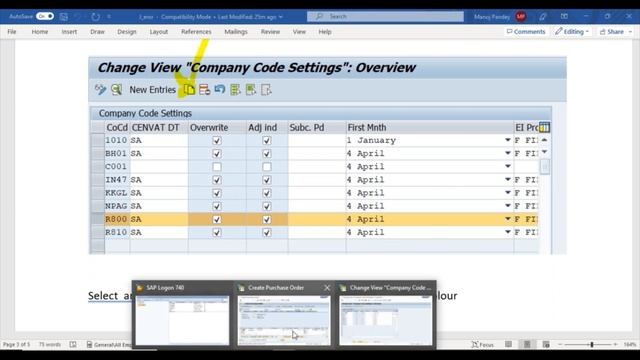This screenshot has height=360, width=640.
Task: Click the SAP display/change toggle icon
Action: pos(100,89)
